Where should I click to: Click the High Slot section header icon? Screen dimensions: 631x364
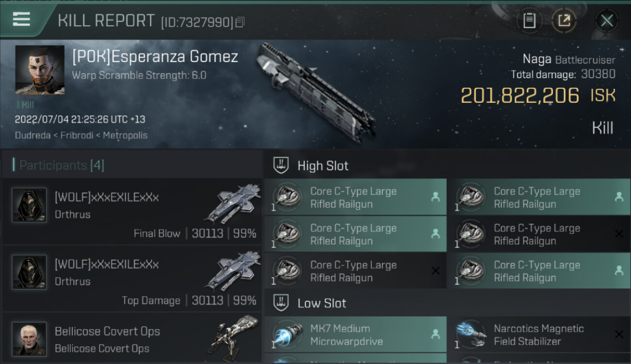point(281,165)
